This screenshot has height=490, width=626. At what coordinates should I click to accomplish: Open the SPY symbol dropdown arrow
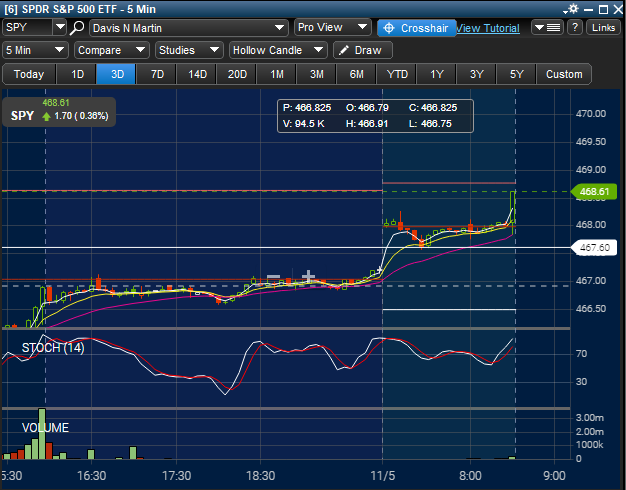click(x=60, y=27)
